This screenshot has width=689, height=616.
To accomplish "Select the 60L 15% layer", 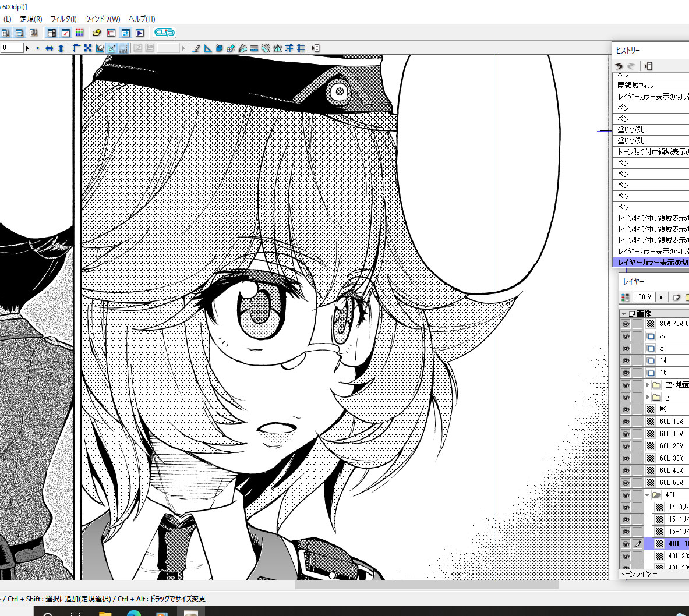I will point(667,434).
